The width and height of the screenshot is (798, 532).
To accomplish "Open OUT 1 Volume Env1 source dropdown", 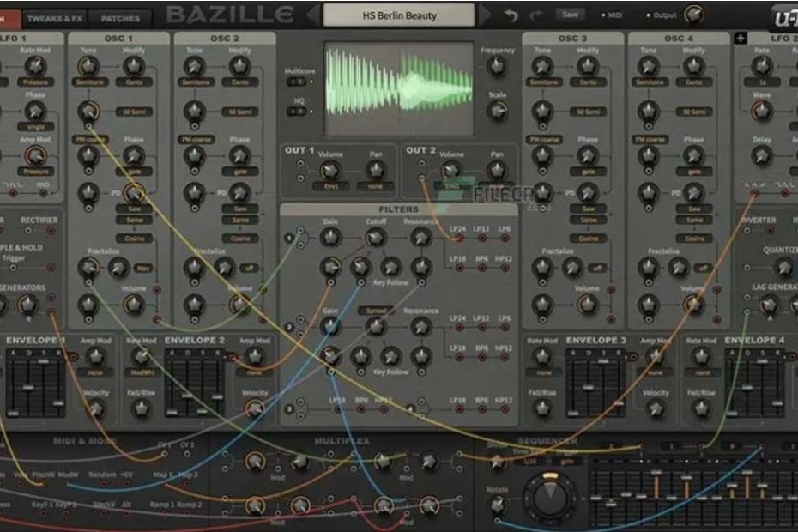I will [x=330, y=185].
